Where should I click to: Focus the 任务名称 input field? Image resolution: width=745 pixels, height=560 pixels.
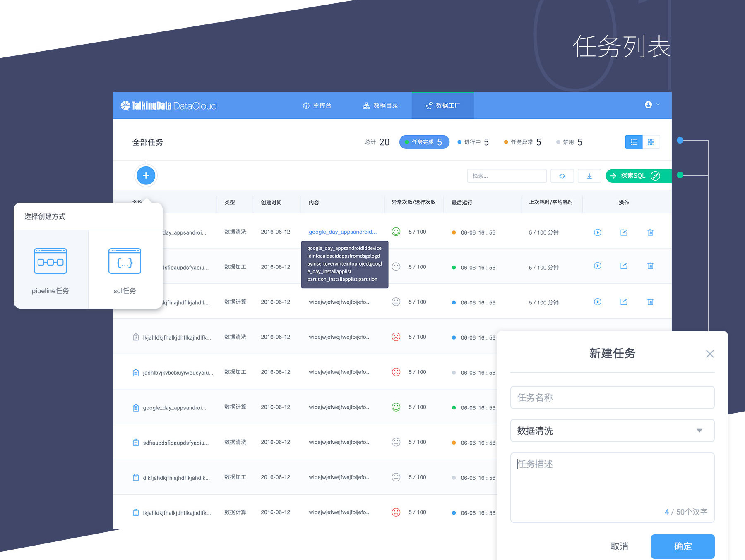(x=612, y=397)
